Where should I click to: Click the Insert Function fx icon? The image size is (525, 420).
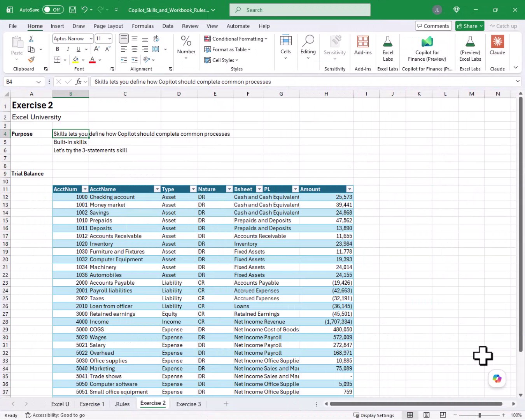pos(79,82)
